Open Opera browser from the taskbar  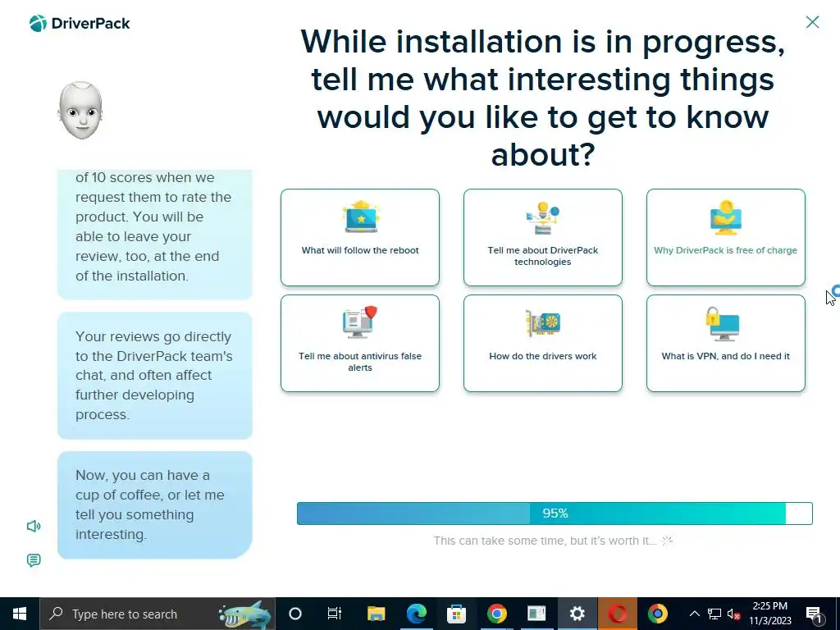click(617, 614)
